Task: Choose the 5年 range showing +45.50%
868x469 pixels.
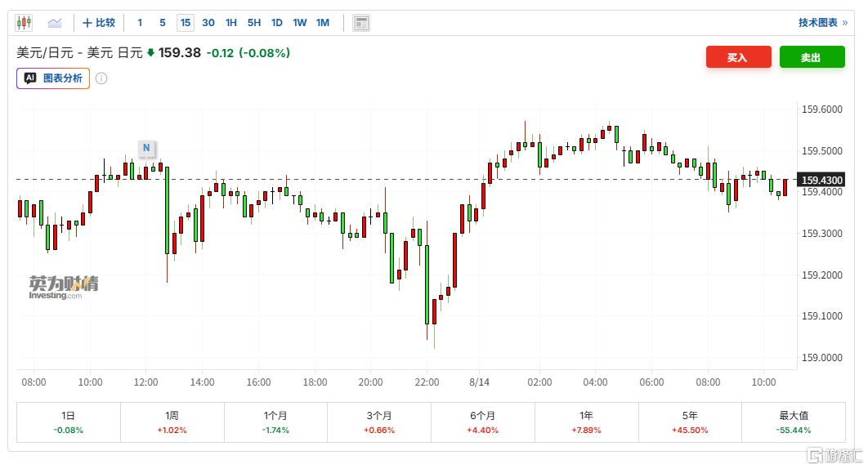Action: (690, 422)
